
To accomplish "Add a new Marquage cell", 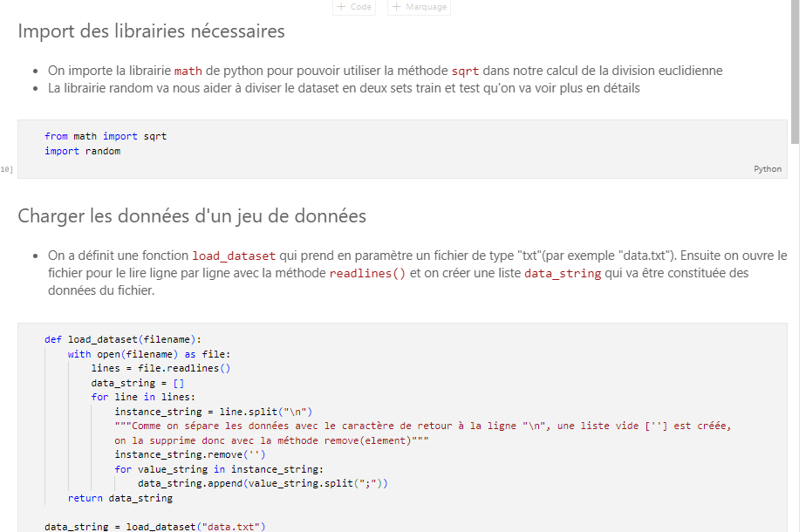I will click(x=419, y=7).
